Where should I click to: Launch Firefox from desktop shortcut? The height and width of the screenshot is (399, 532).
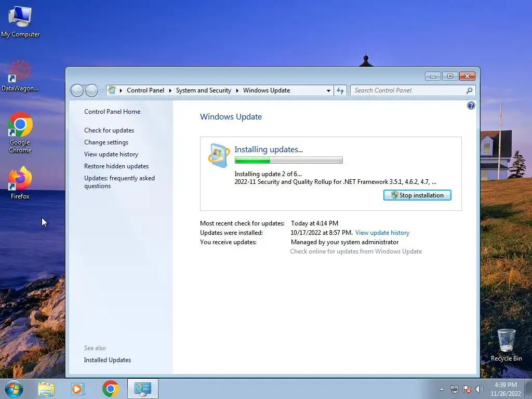coord(20,182)
